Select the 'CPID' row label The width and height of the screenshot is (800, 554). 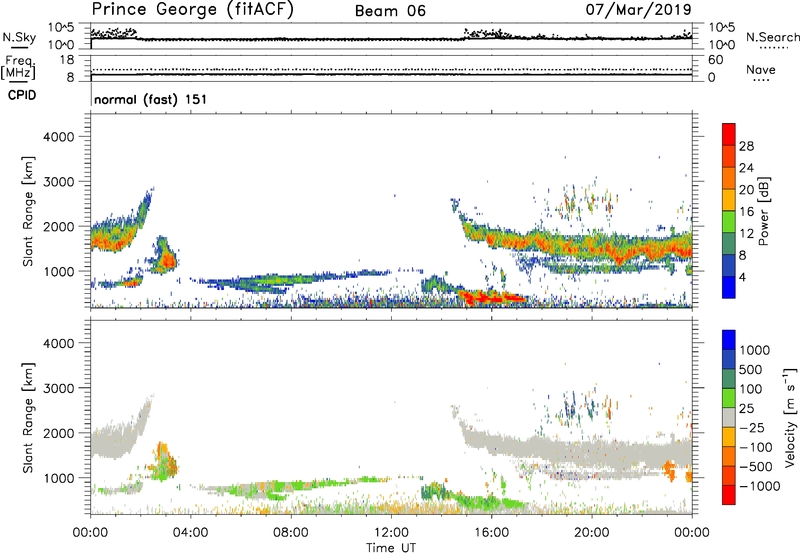point(22,95)
